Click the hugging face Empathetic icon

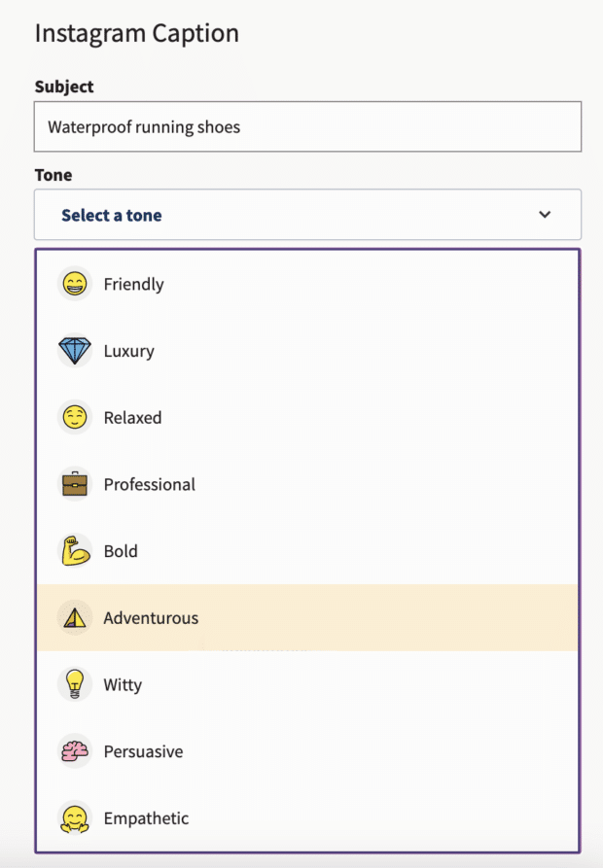click(75, 818)
